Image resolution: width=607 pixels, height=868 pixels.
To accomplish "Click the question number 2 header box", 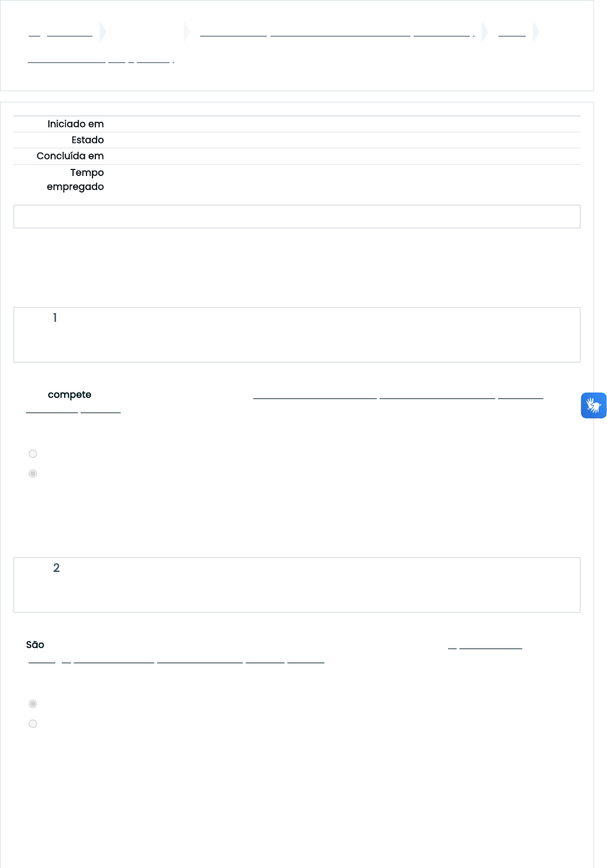I will click(297, 585).
